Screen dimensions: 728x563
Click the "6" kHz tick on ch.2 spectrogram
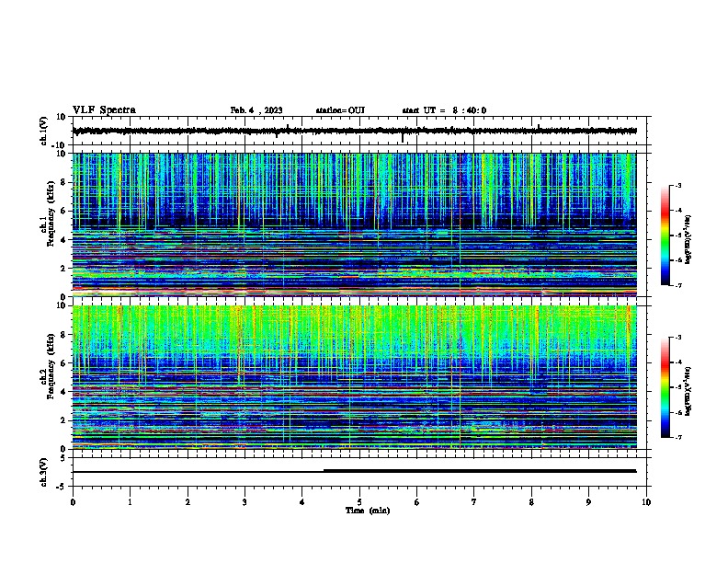64,363
